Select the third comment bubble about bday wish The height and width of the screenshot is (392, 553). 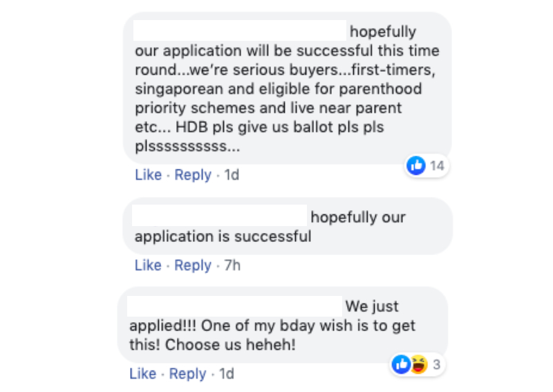coord(283,325)
